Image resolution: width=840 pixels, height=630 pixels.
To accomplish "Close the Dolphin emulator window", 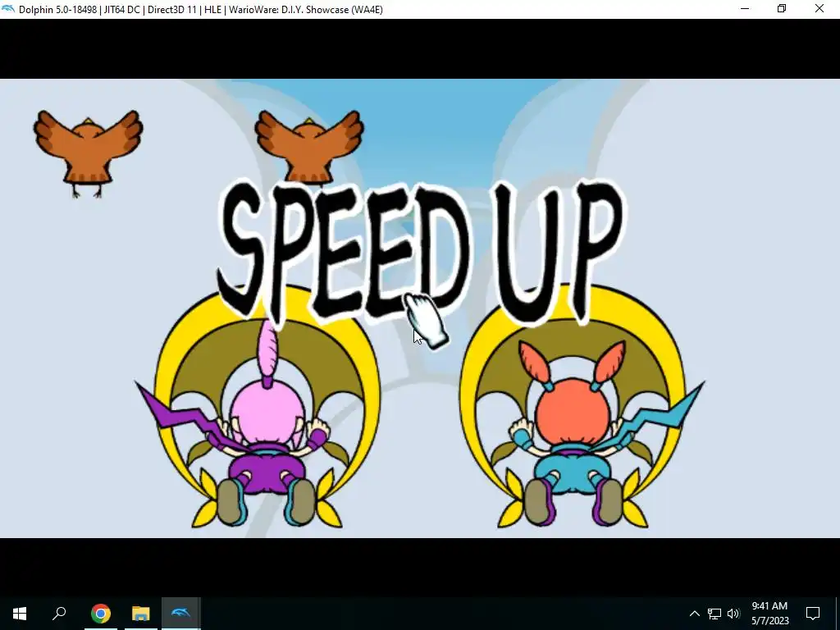I will pyautogui.click(x=819, y=9).
